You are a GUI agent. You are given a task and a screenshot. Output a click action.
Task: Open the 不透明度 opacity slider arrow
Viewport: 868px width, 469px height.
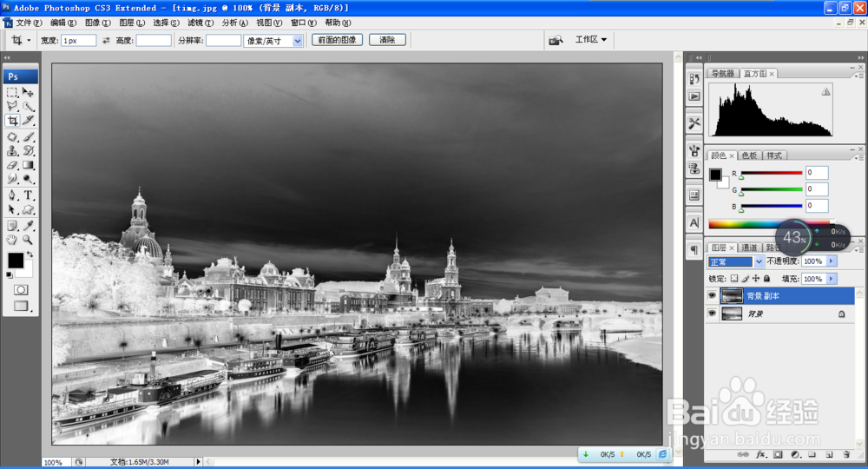pos(831,261)
